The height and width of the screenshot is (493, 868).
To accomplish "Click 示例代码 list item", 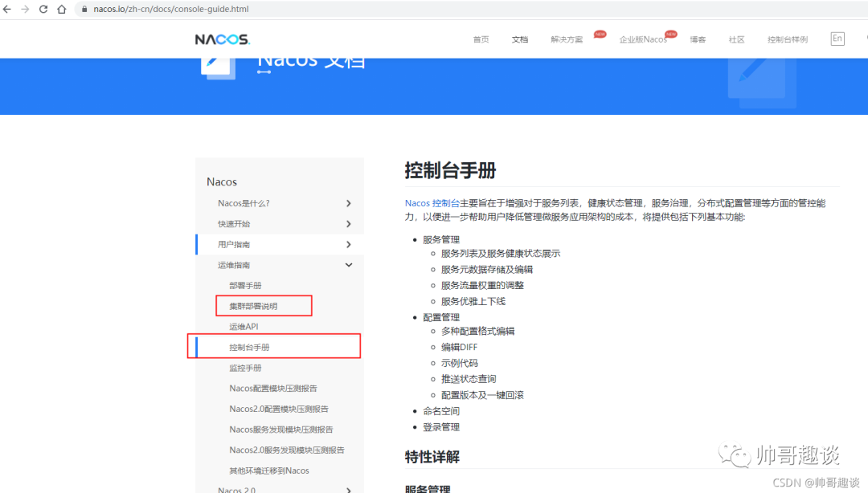I will point(460,363).
